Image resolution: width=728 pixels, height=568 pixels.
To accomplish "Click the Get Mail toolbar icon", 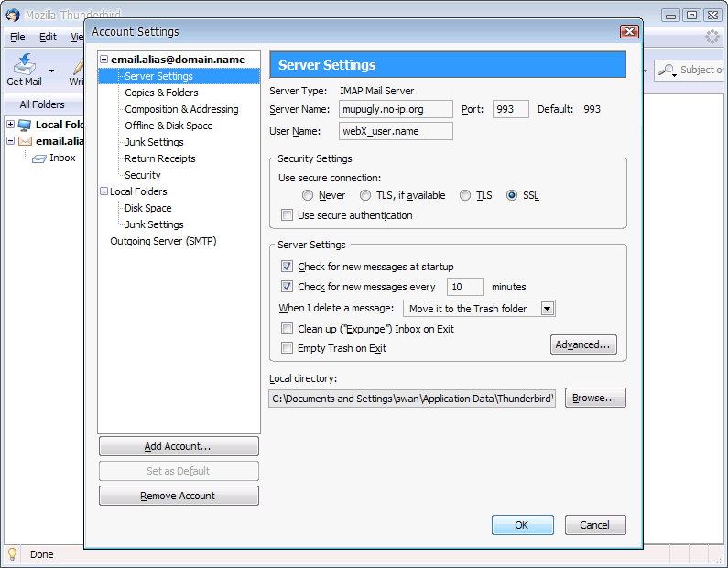I will coord(24,65).
